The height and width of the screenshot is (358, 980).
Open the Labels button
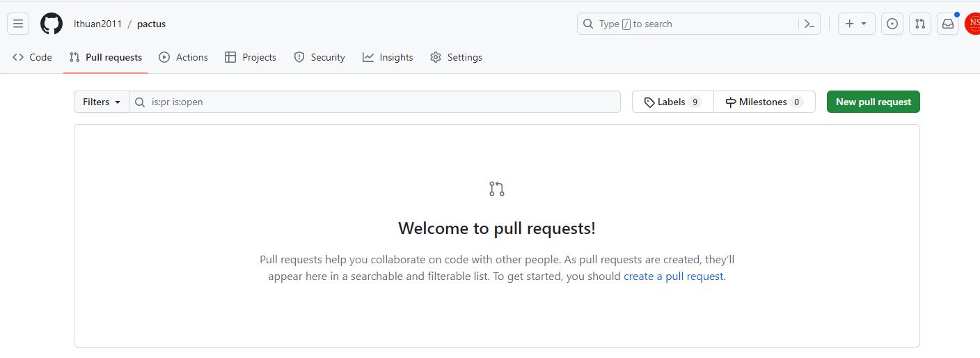click(x=672, y=102)
